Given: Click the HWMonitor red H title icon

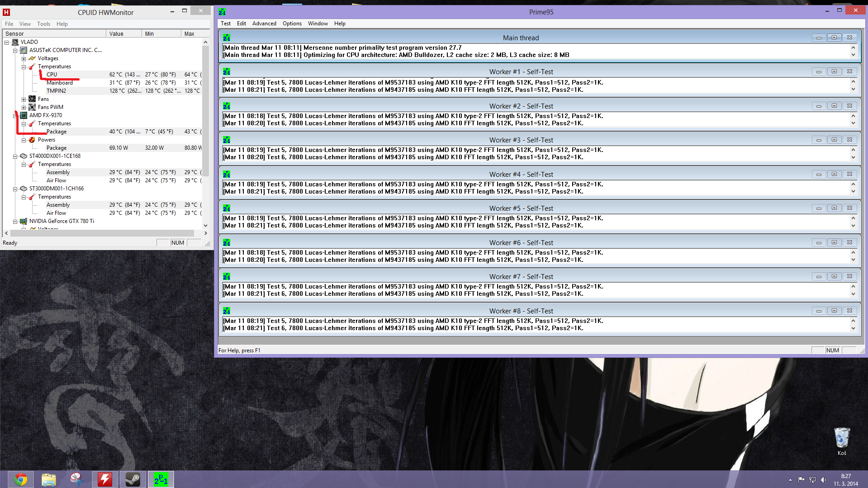Looking at the screenshot, I should click(x=6, y=12).
